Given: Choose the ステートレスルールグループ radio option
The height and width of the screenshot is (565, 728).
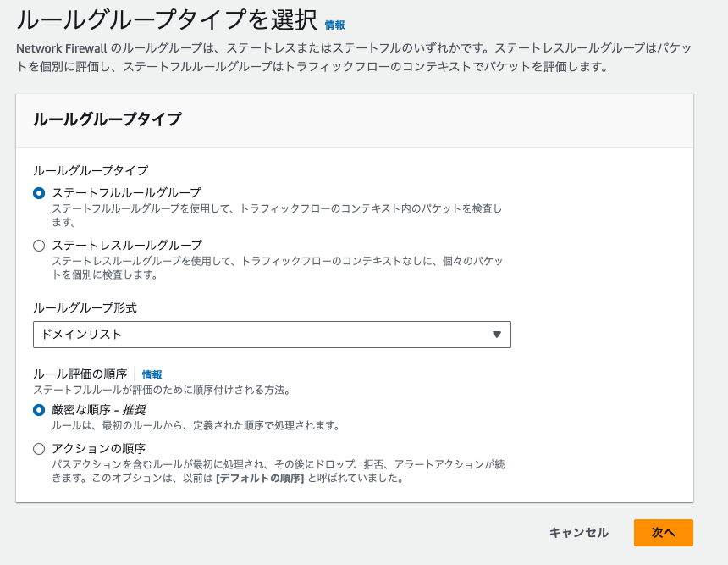Looking at the screenshot, I should (x=39, y=246).
